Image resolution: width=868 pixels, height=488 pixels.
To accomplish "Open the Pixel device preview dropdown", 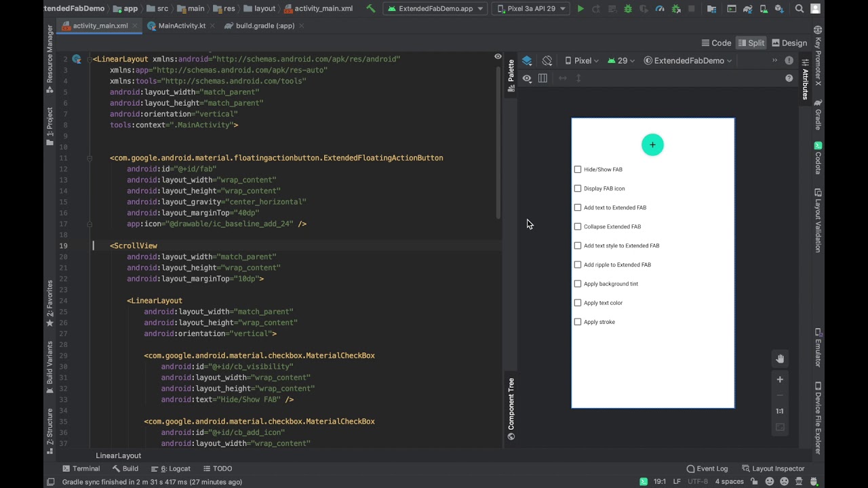I will [x=582, y=60].
